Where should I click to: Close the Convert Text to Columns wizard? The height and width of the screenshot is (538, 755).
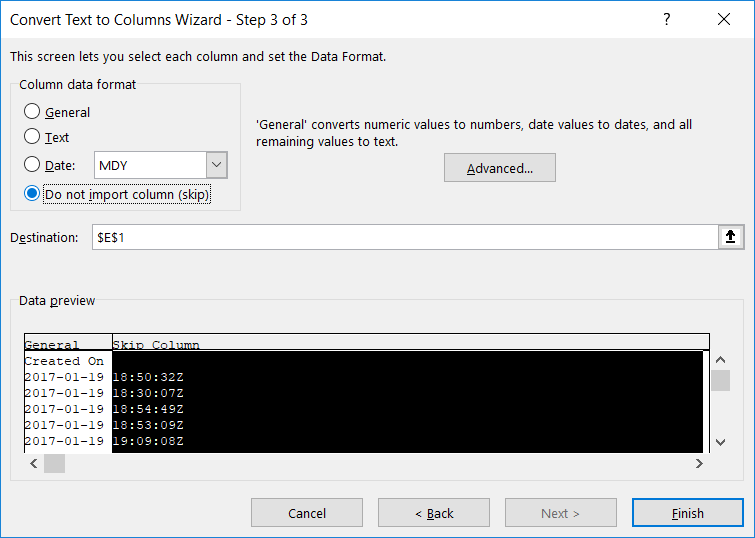724,19
